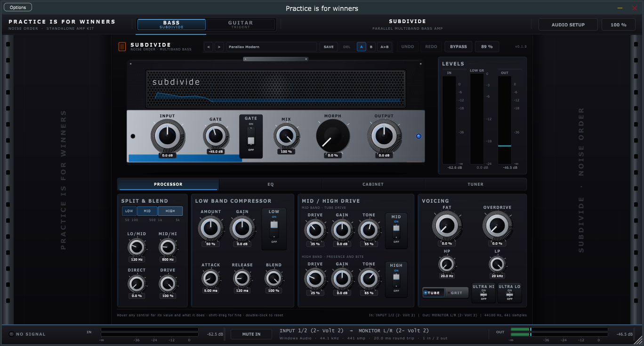Select the HIGH band in Split & Blend
The height and width of the screenshot is (346, 644).
coord(170,211)
